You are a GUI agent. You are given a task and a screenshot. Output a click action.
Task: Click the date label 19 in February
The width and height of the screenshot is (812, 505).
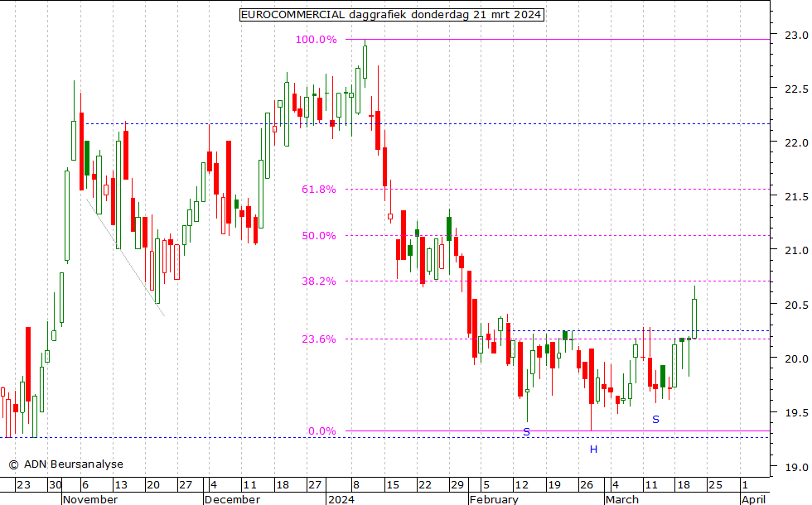coord(554,485)
